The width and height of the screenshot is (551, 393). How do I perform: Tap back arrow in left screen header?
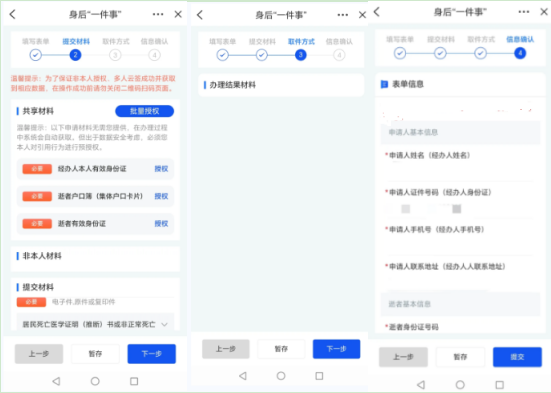(x=13, y=14)
